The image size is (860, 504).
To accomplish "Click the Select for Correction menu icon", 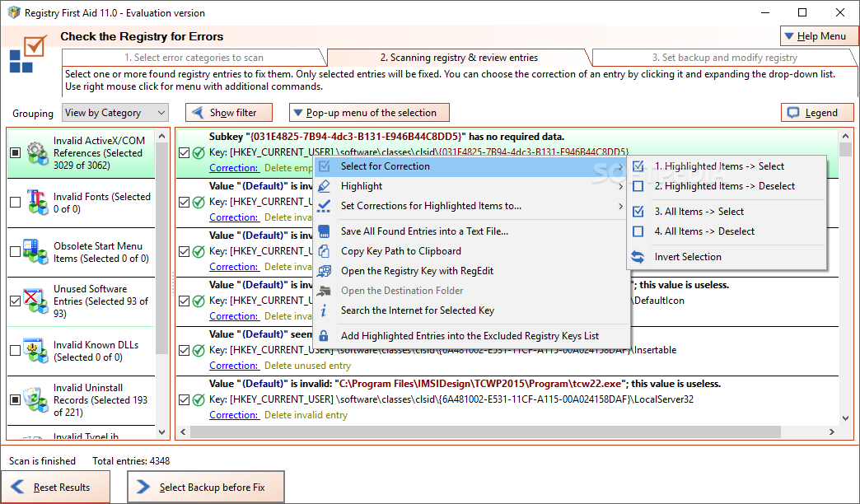I will coord(325,166).
